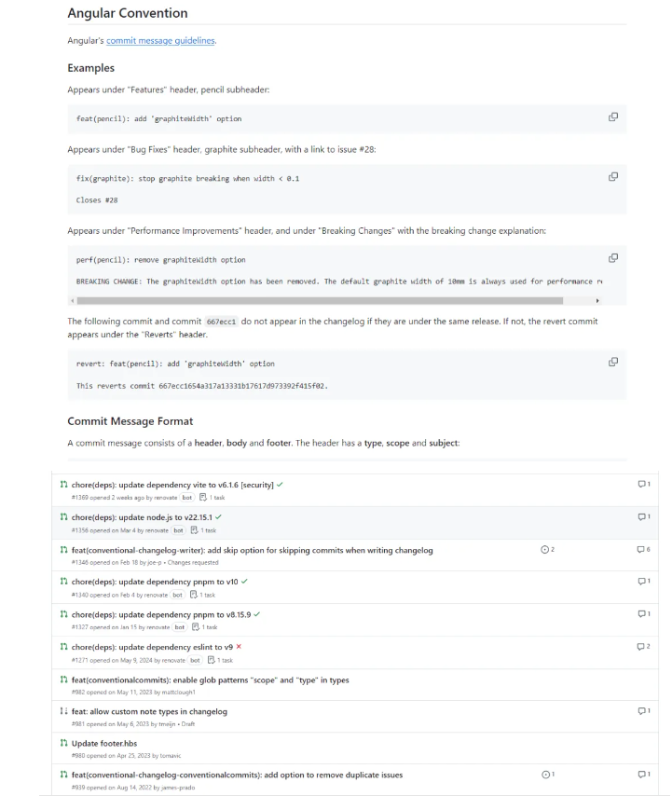Open the glob patterns scope and type PR

210,679
